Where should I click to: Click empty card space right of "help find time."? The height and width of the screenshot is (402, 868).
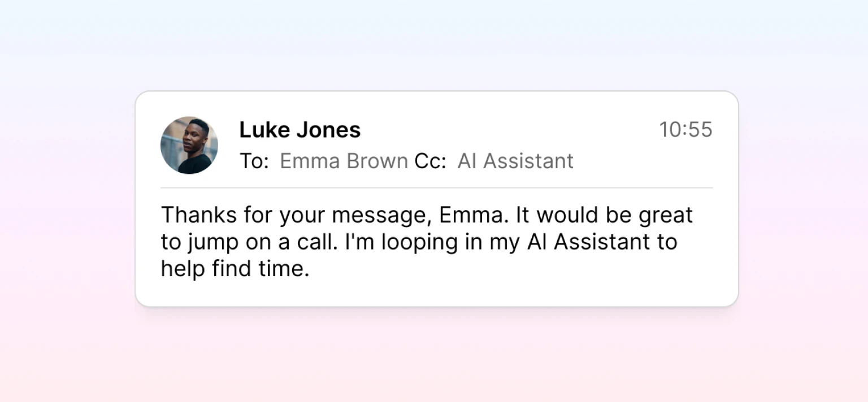[509, 270]
